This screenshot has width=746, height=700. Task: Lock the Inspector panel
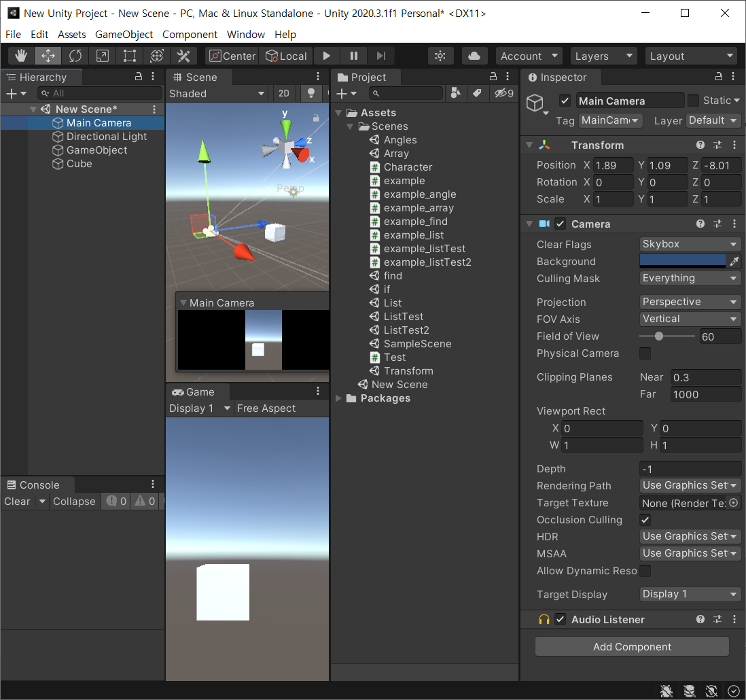[718, 77]
